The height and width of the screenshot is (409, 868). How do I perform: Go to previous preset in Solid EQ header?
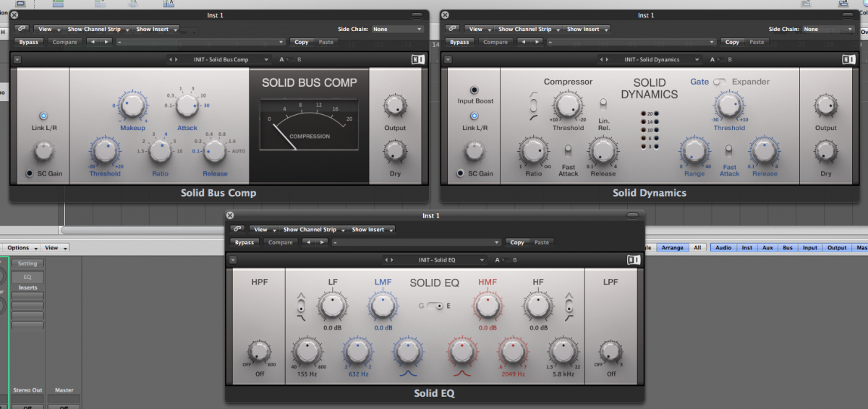(x=386, y=259)
